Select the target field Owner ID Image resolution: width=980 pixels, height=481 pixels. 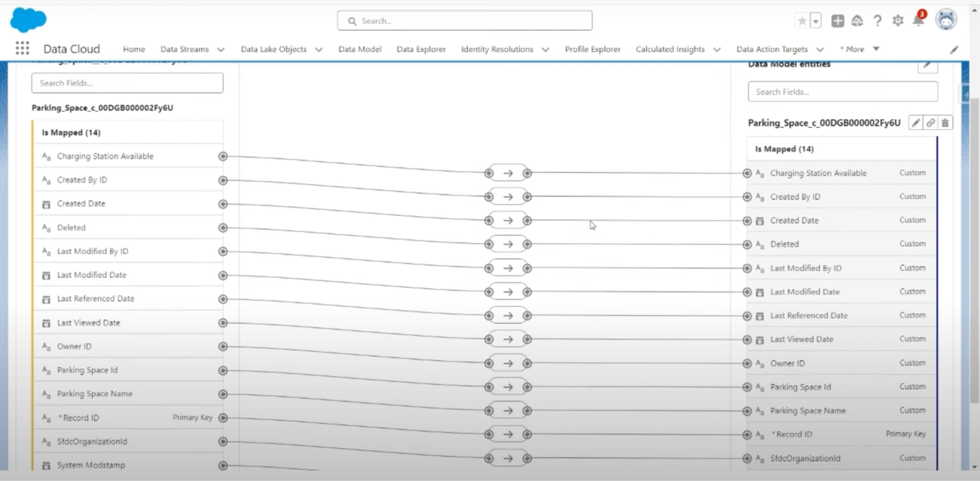(842, 364)
